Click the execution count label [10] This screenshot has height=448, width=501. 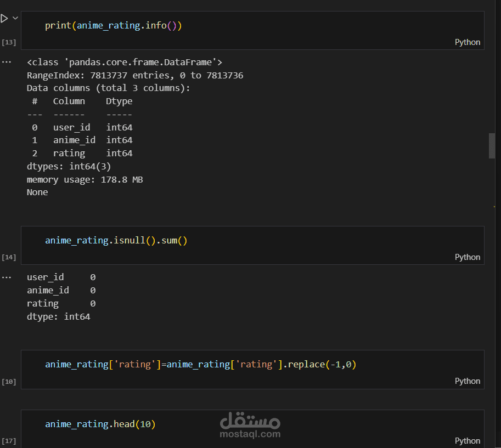point(9,381)
